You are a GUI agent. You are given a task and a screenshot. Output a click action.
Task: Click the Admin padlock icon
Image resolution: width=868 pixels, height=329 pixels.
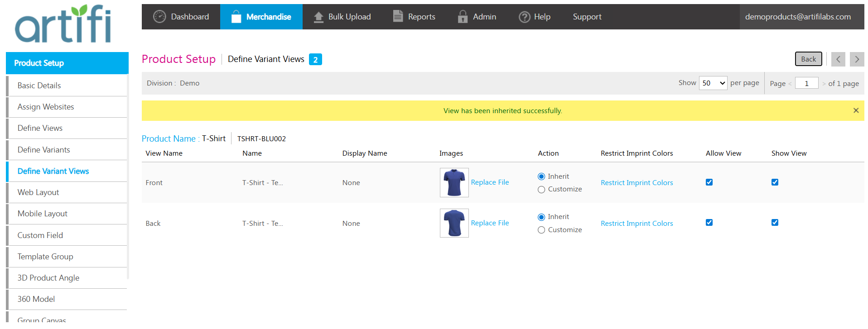point(463,17)
